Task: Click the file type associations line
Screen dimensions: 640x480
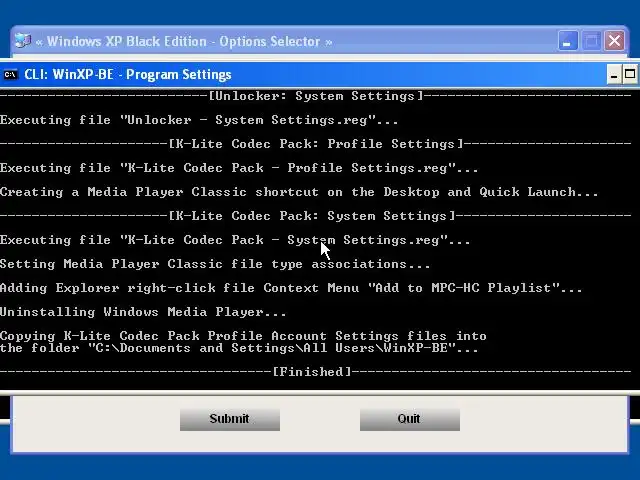Action: pos(215,264)
